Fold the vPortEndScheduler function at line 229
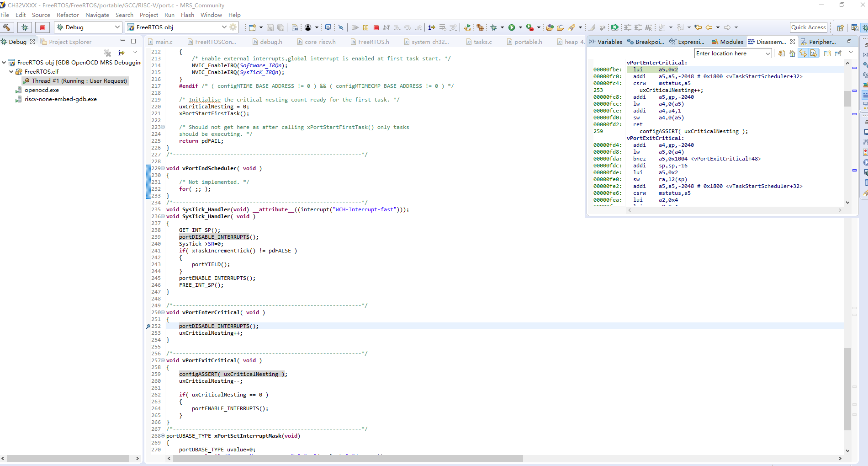The width and height of the screenshot is (868, 466). pyautogui.click(x=163, y=168)
